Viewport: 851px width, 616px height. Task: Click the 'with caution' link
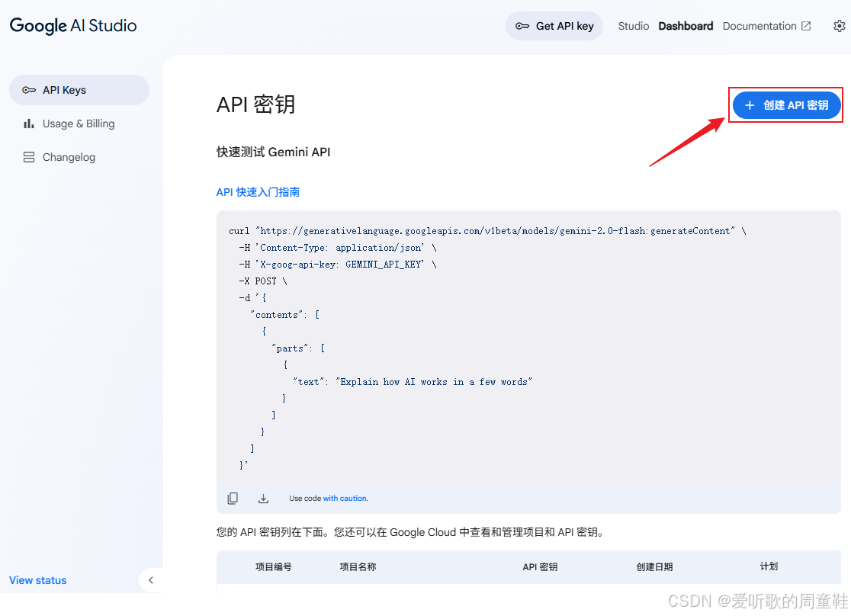pos(345,498)
